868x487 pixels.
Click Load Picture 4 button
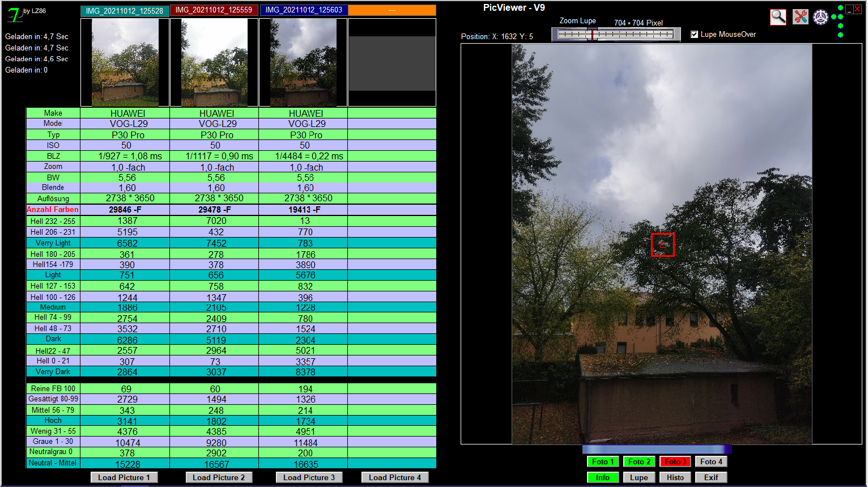(x=395, y=477)
